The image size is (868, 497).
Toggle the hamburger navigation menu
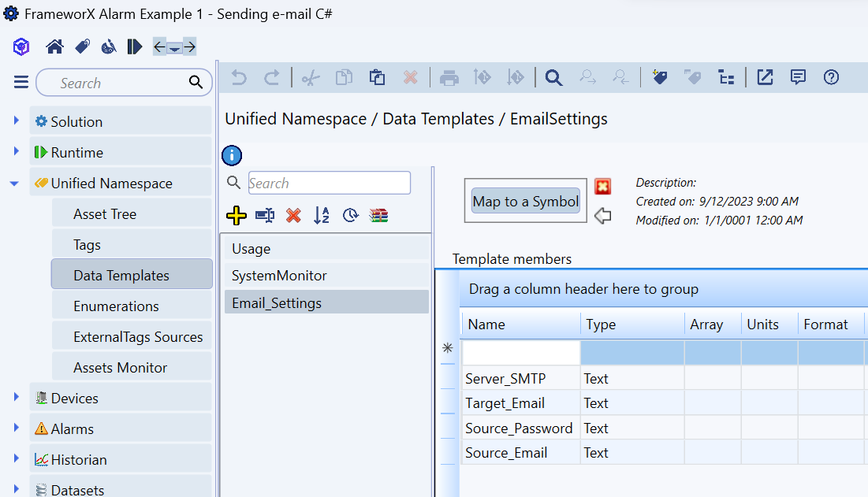[x=21, y=83]
